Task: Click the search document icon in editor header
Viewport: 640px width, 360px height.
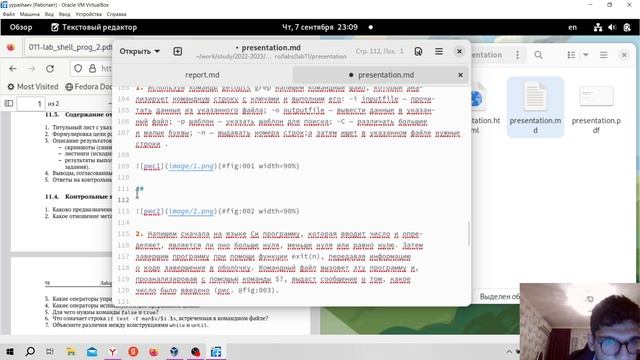Action: tap(418, 51)
